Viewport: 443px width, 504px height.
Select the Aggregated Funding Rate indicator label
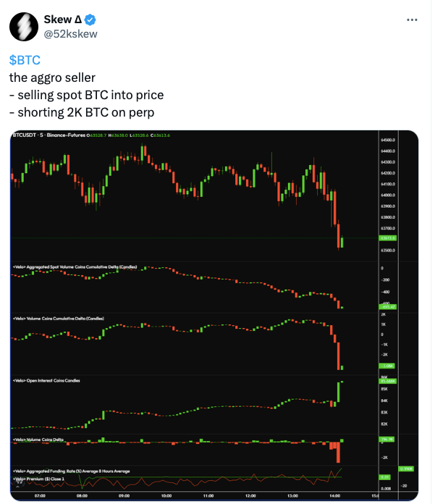point(72,471)
